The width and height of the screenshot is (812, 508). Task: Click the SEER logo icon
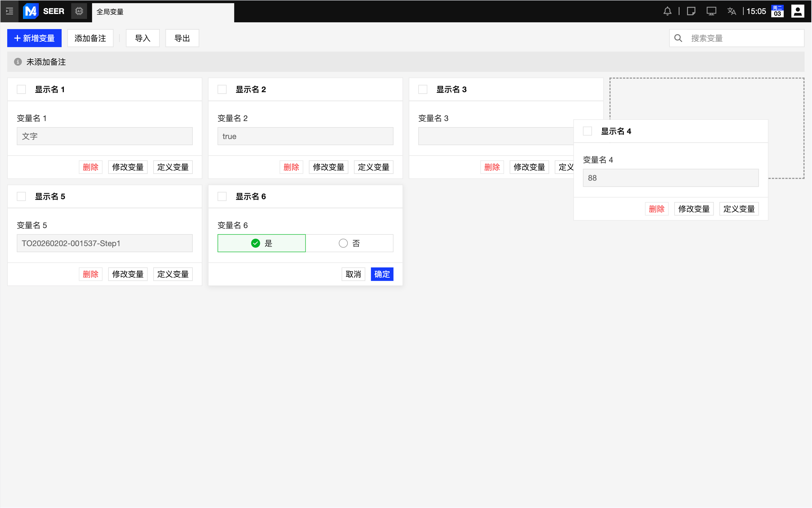pyautogui.click(x=31, y=11)
